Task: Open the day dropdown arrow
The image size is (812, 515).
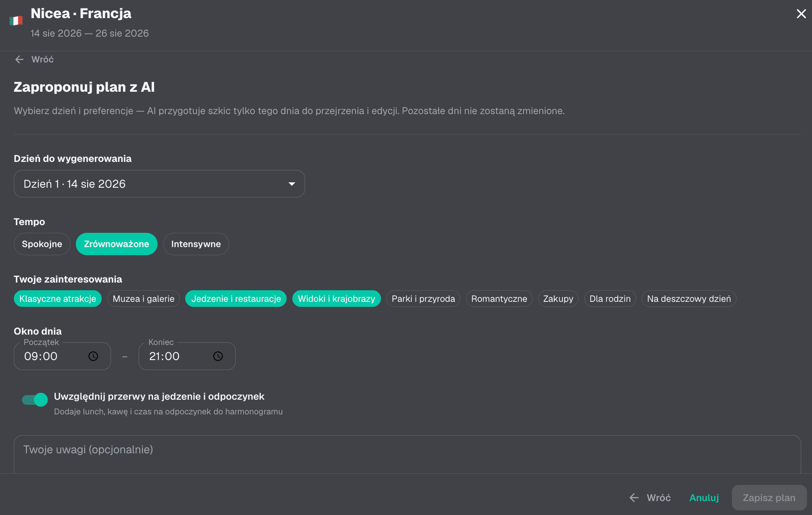Action: 292,184
